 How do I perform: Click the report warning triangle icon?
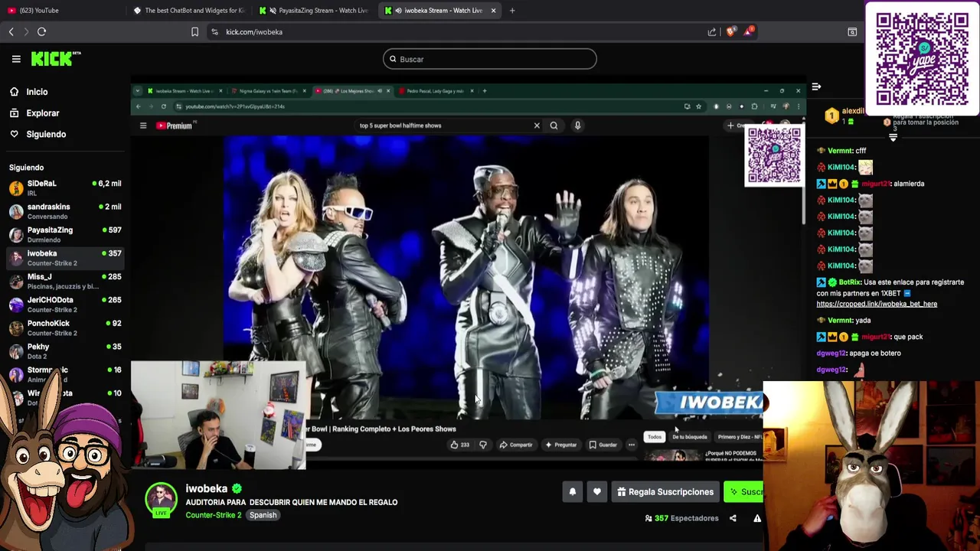tap(757, 518)
